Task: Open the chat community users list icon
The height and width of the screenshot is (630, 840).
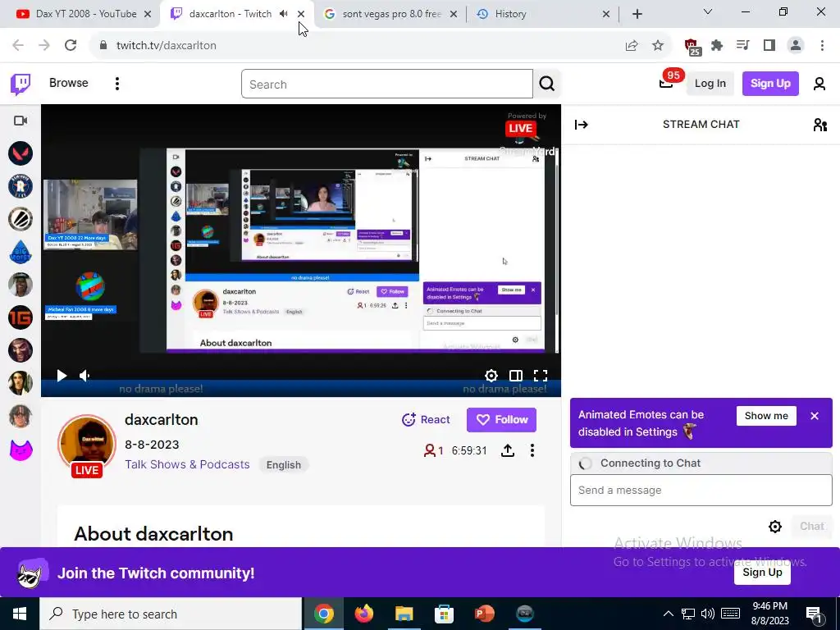Action: [819, 125]
